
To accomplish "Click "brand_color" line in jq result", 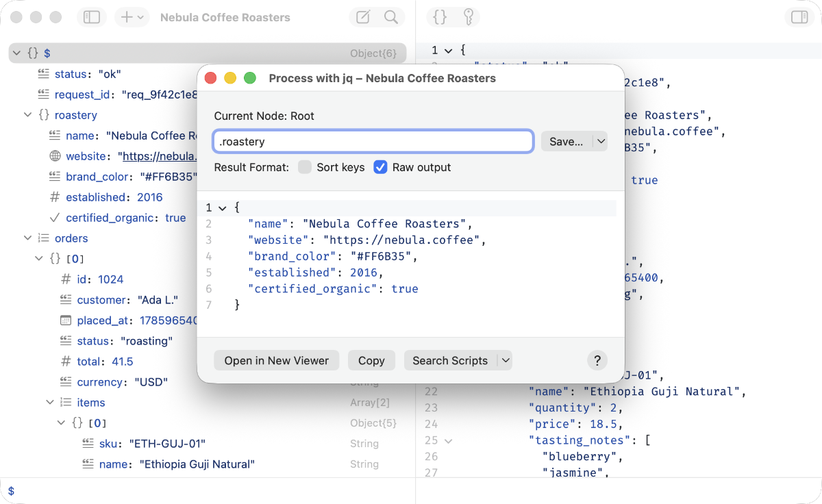I will [332, 256].
